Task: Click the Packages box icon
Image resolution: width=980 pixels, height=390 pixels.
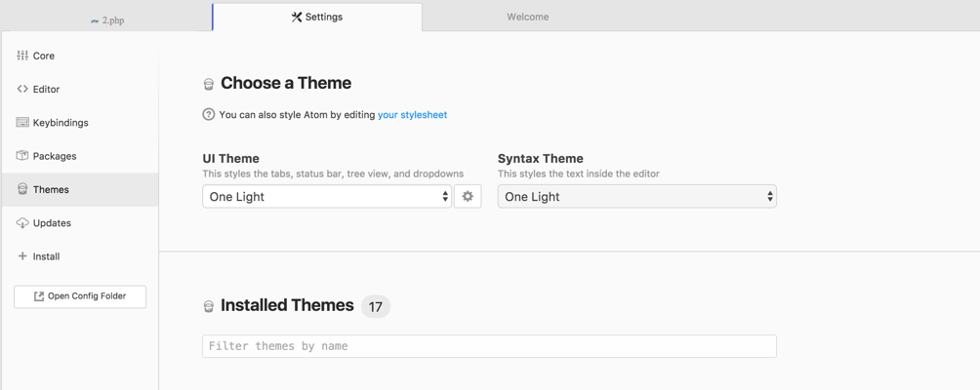Action: [x=22, y=155]
